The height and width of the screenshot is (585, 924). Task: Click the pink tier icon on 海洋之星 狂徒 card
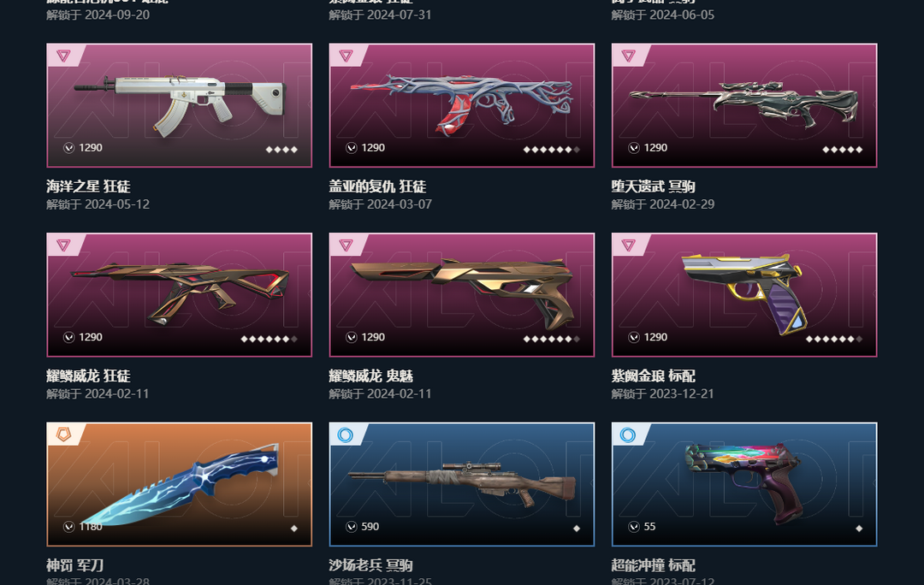tap(63, 56)
